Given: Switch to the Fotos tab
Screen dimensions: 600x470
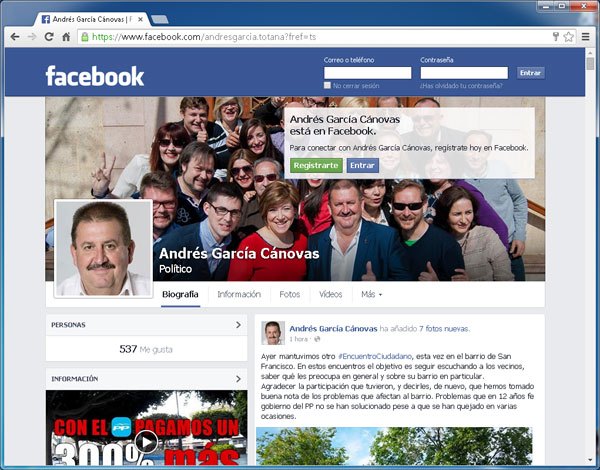Looking at the screenshot, I should [289, 295].
